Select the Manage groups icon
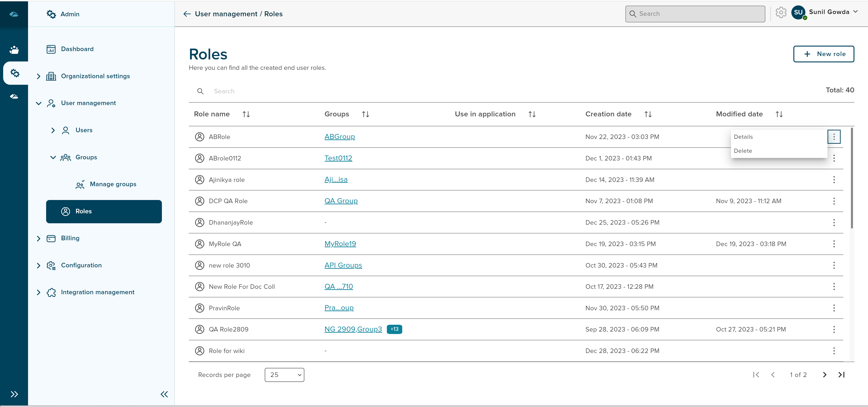The height and width of the screenshot is (407, 868). [80, 184]
